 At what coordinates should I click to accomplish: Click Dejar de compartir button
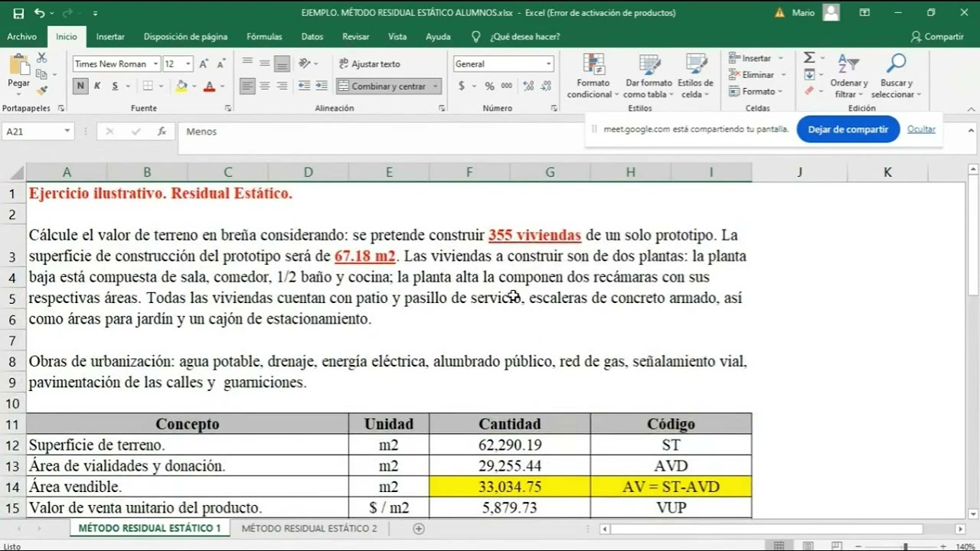[848, 129]
